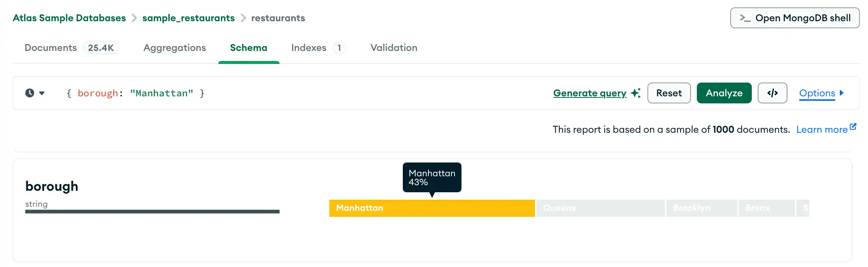The image size is (868, 267).
Task: Navigate to Atlas Sample Databases breadcrumb
Action: pos(69,18)
